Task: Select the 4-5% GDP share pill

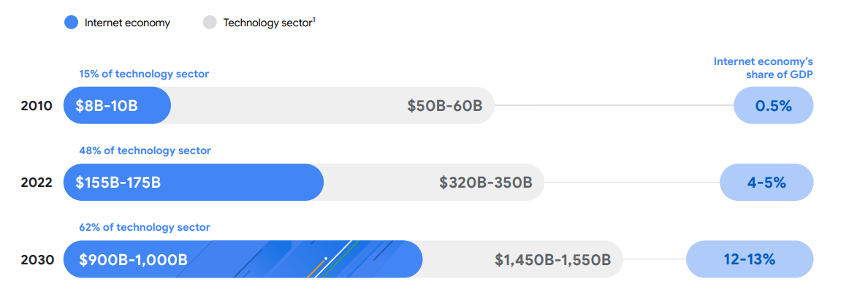Action: tap(766, 182)
